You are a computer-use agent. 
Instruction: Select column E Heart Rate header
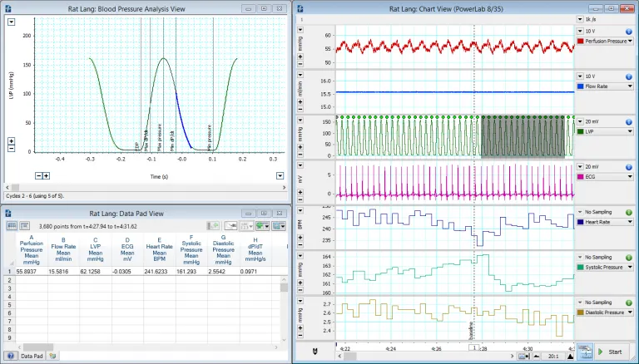pos(158,249)
